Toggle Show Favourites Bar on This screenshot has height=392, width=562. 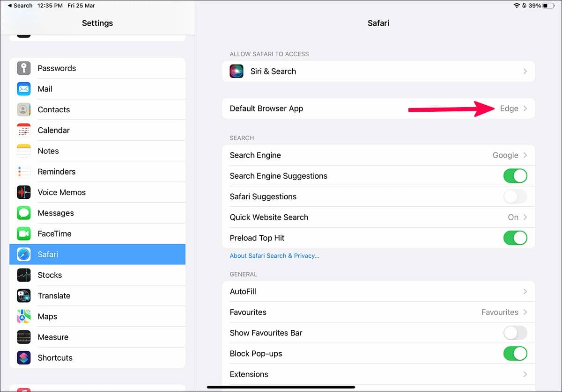[x=515, y=333]
